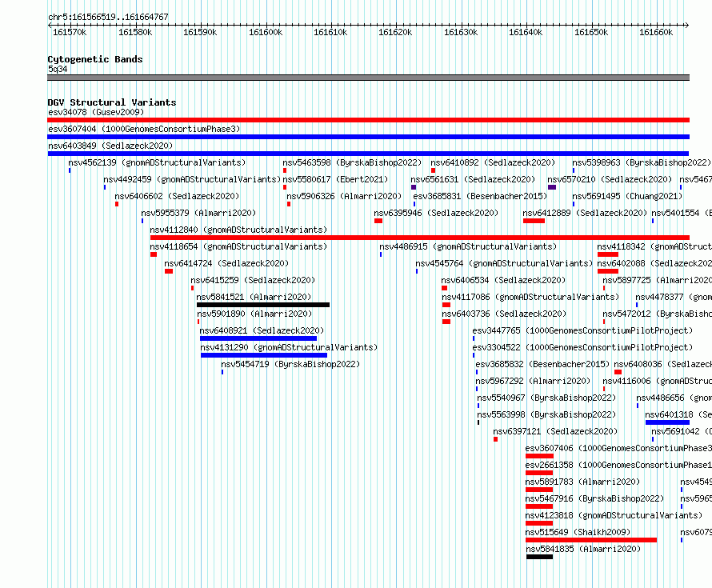Open esv3607404 (1000GenomesConsortiumPhase3) label
Viewport: 712px width, 588px height.
[144, 129]
